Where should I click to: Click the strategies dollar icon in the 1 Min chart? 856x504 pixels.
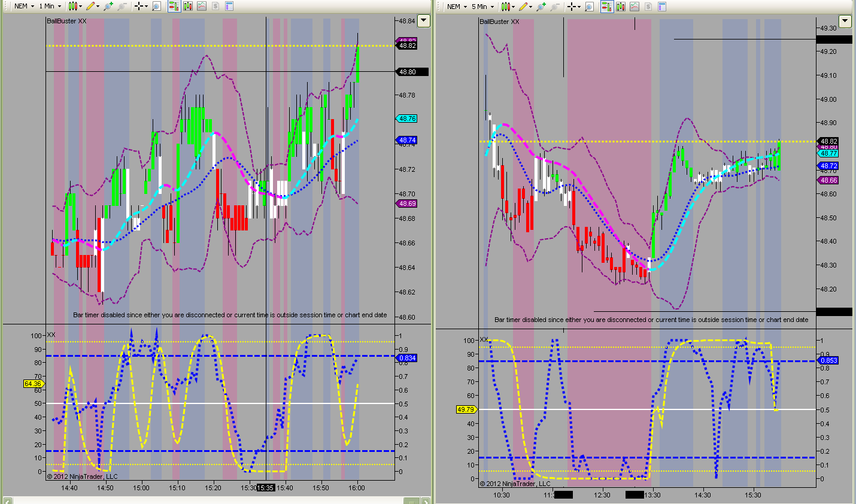coord(215,6)
